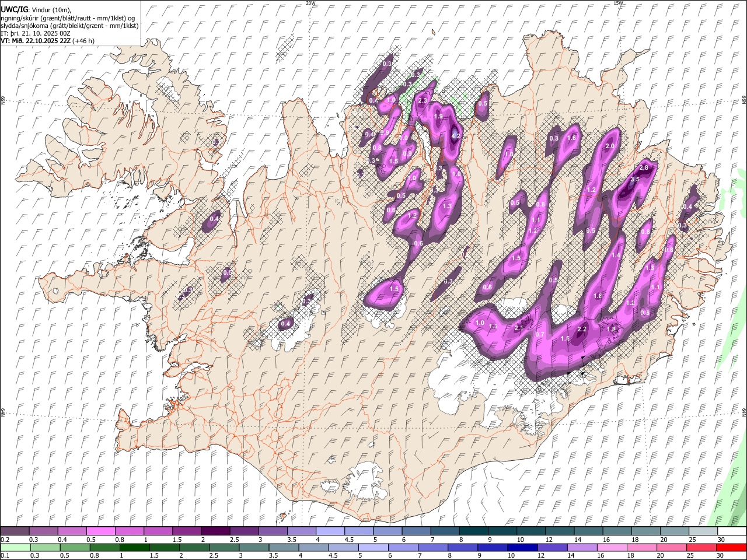Select the dark teal 8 swatch in the upper legend

[x=473, y=531]
